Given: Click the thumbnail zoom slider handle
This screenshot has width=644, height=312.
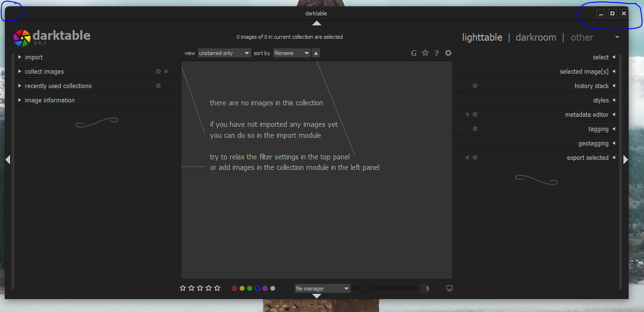Looking at the screenshot, I should click(365, 288).
